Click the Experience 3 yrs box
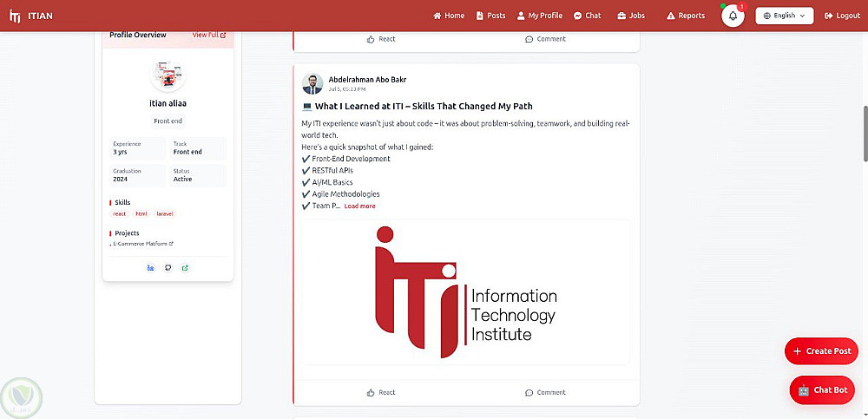868x419 pixels. point(137,147)
